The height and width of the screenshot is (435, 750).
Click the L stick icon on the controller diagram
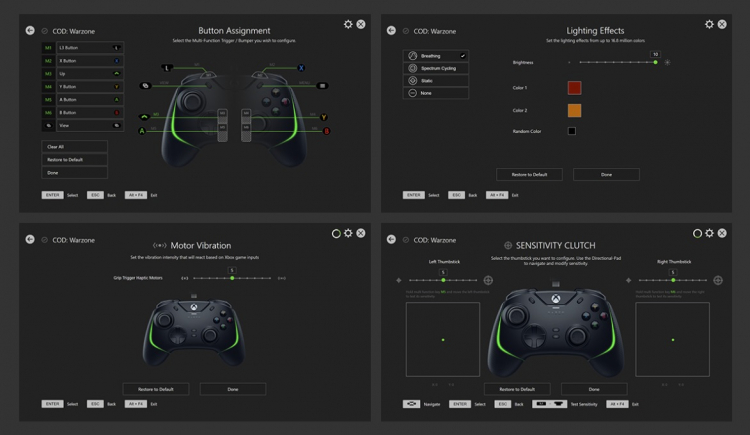tap(167, 68)
